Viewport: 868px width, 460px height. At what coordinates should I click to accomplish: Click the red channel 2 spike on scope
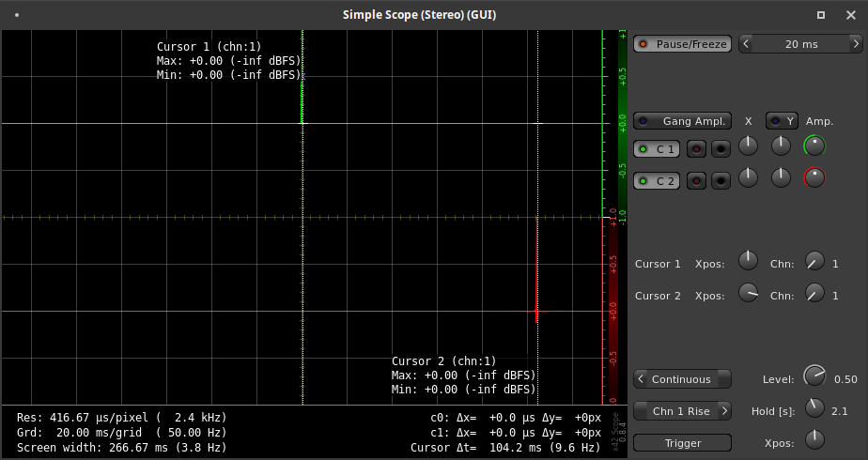pos(537,269)
